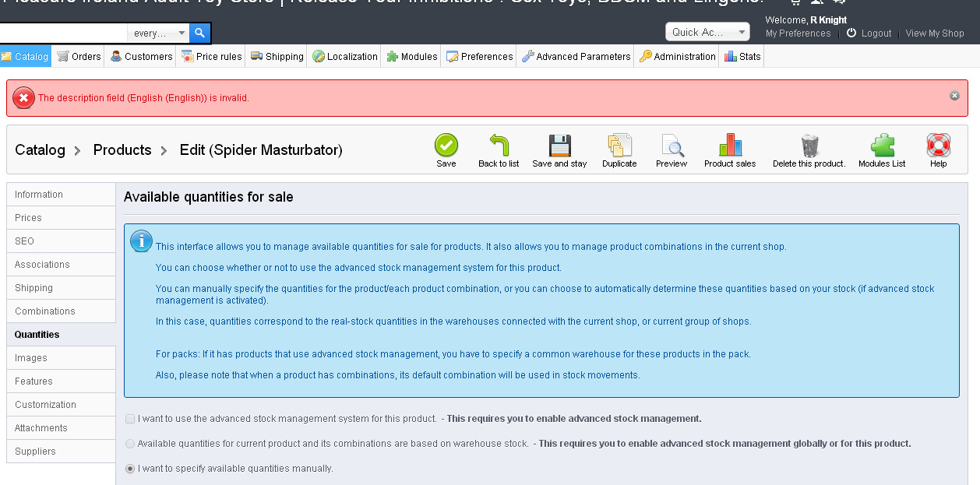Click the blue search magnifier button
Image resolution: width=980 pixels, height=485 pixels.
coord(199,33)
